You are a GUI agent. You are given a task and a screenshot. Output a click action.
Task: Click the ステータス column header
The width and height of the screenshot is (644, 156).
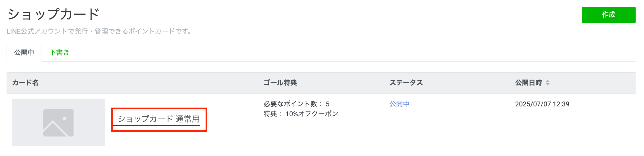(406, 83)
